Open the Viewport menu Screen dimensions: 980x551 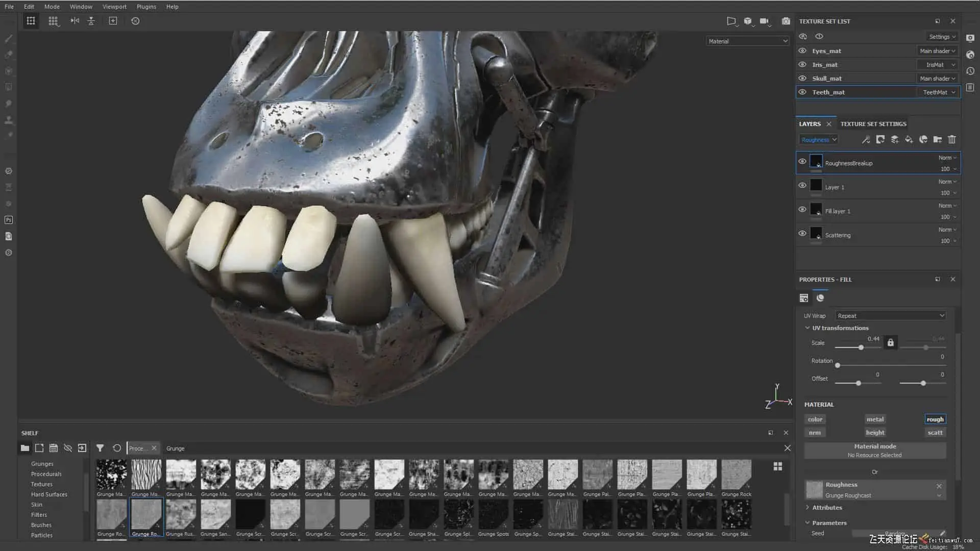(114, 7)
